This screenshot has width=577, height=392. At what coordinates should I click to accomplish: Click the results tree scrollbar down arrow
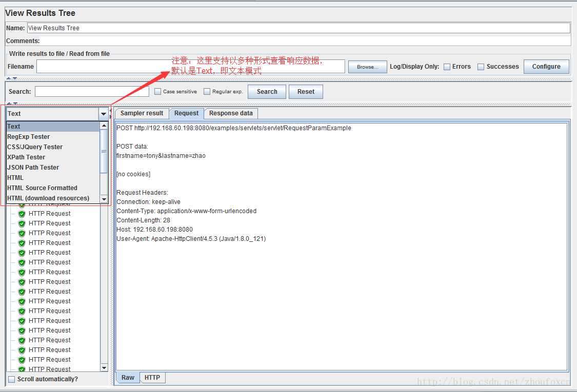105,367
